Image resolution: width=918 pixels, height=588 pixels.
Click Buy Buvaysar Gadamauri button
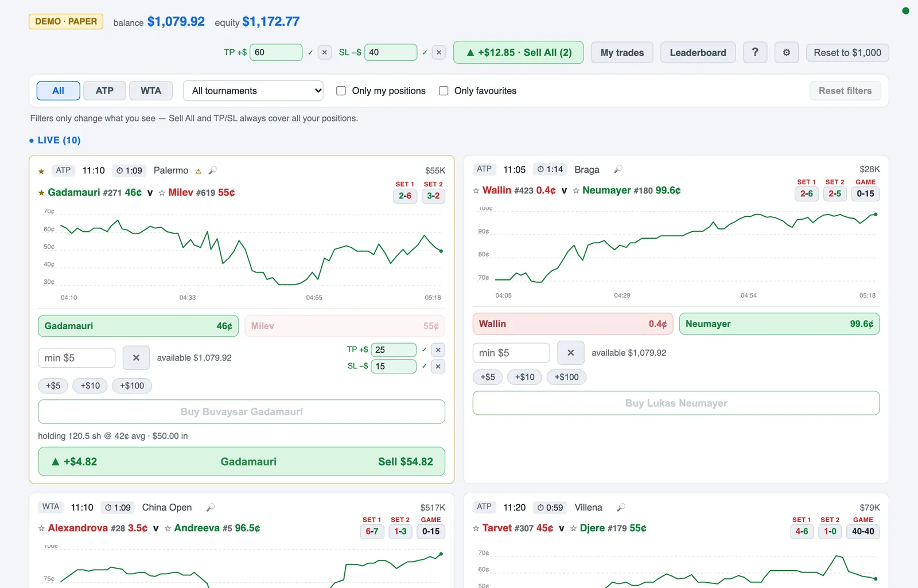(x=242, y=412)
